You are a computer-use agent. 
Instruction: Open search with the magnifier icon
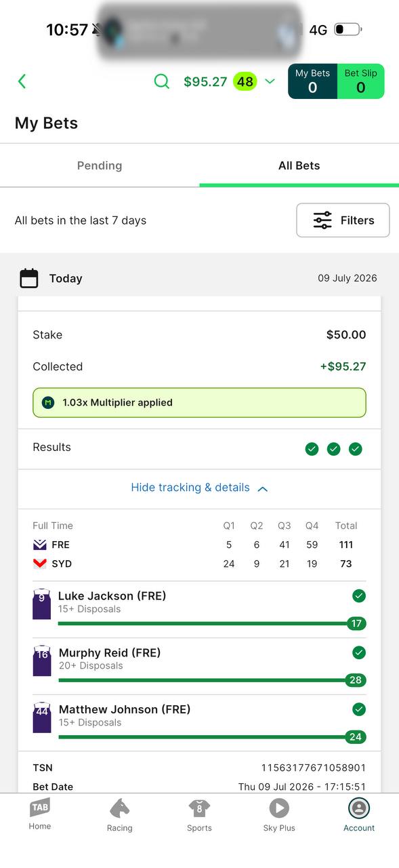click(x=162, y=81)
